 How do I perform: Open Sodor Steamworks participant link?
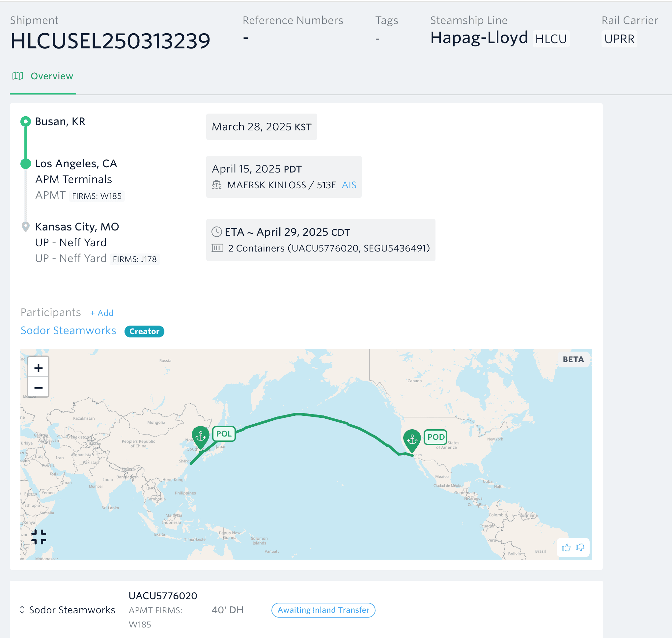[x=69, y=331]
